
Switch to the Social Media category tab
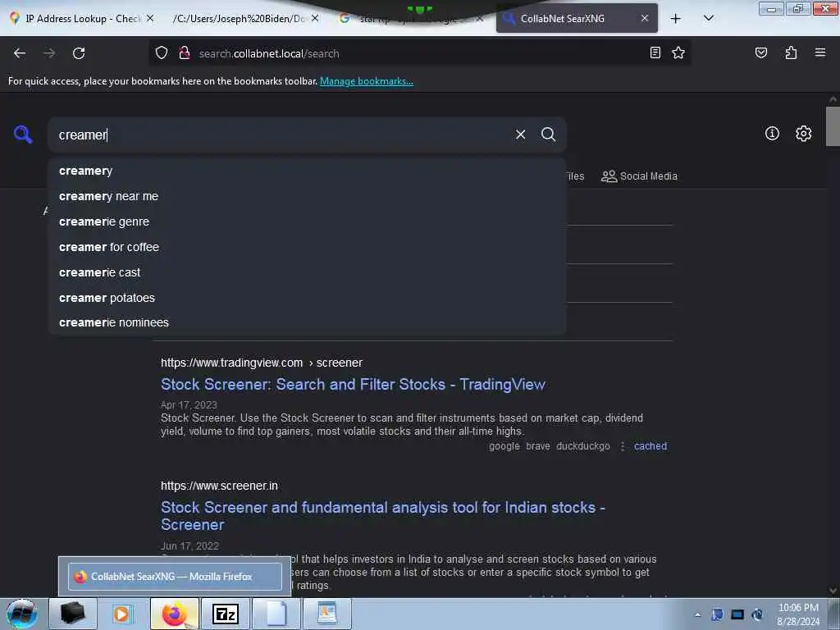click(639, 176)
